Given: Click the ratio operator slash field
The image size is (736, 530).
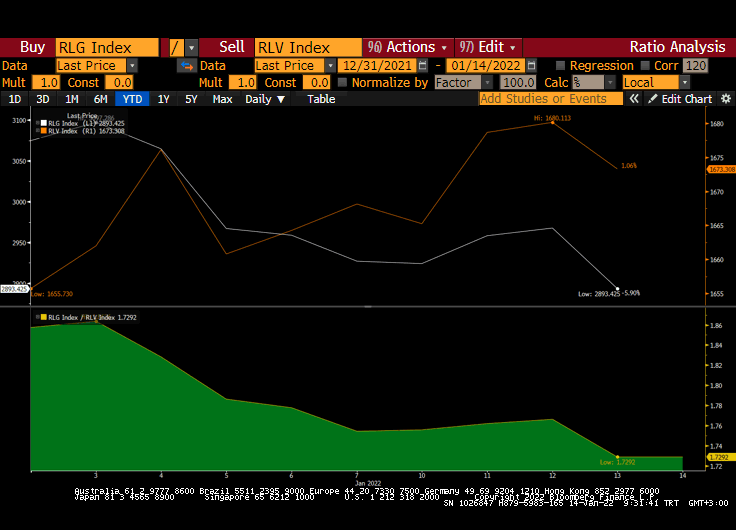Looking at the screenshot, I should pos(176,48).
